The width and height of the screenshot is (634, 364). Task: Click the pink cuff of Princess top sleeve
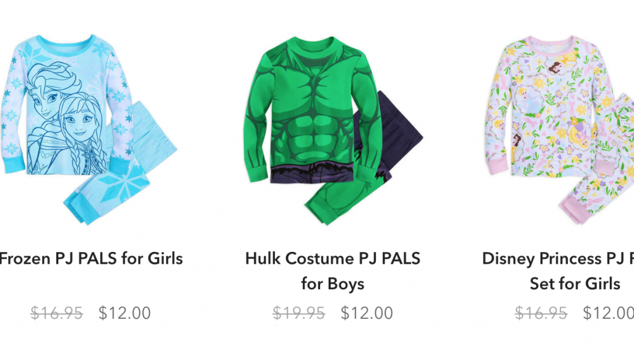pos(500,166)
